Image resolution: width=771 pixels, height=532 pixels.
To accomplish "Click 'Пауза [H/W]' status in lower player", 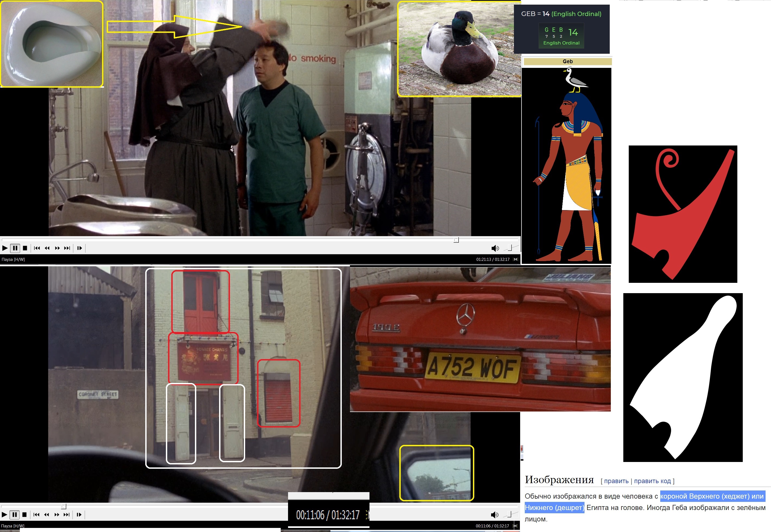I will pos(13,526).
